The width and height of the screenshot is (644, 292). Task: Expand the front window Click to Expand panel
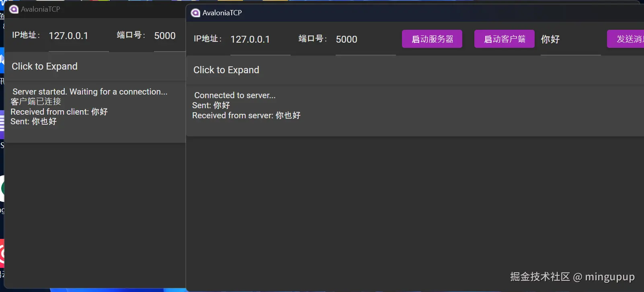[x=415, y=70]
